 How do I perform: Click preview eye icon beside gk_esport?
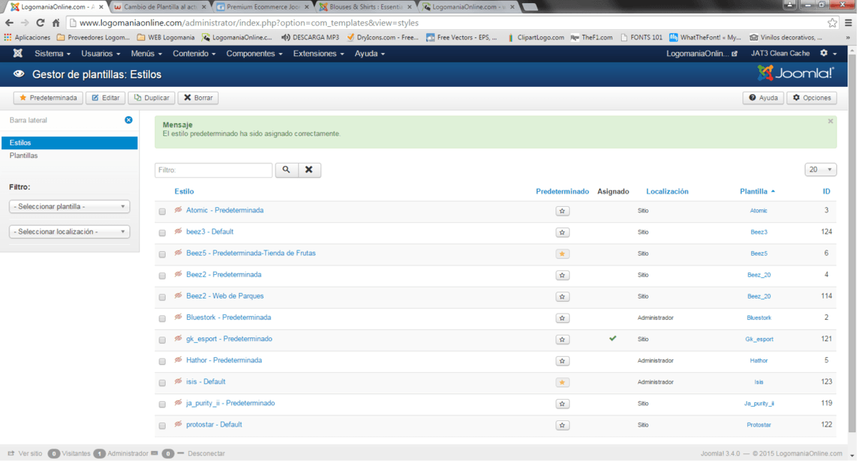click(178, 339)
